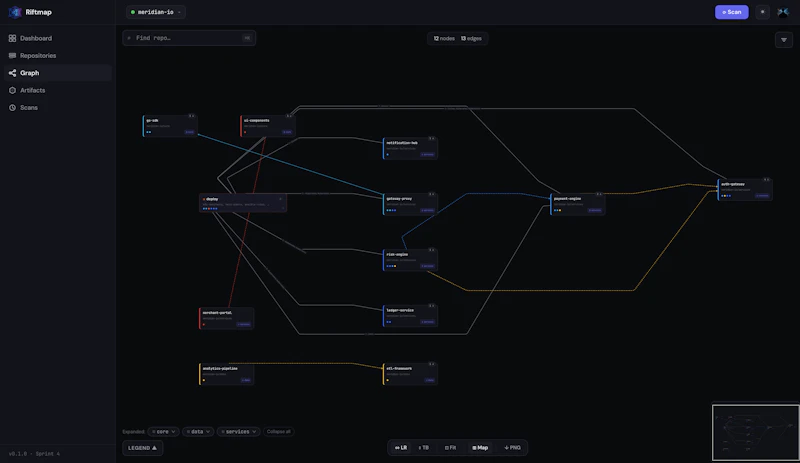Viewport: 800px width, 463px height.
Task: Select the deploy group node
Action: pos(242,203)
